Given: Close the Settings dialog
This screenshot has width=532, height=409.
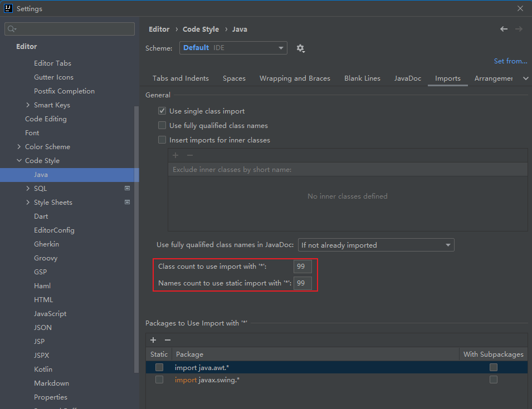Looking at the screenshot, I should 520,8.
